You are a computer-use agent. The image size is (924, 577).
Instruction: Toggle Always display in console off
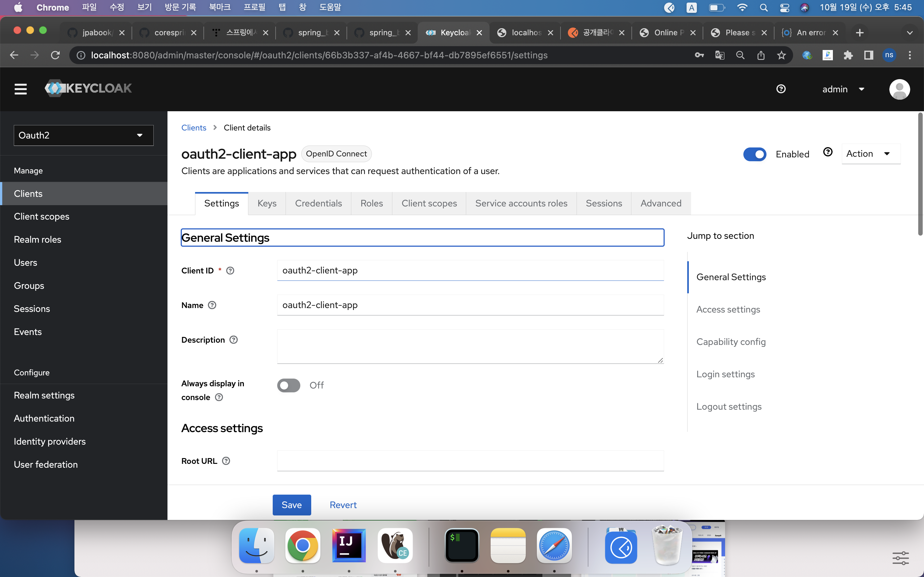(289, 384)
